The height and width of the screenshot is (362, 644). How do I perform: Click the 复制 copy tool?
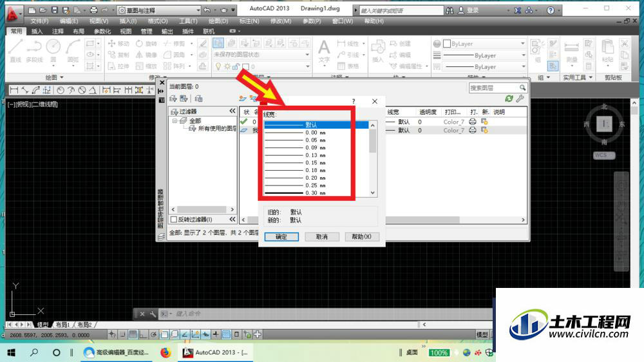pyautogui.click(x=118, y=55)
